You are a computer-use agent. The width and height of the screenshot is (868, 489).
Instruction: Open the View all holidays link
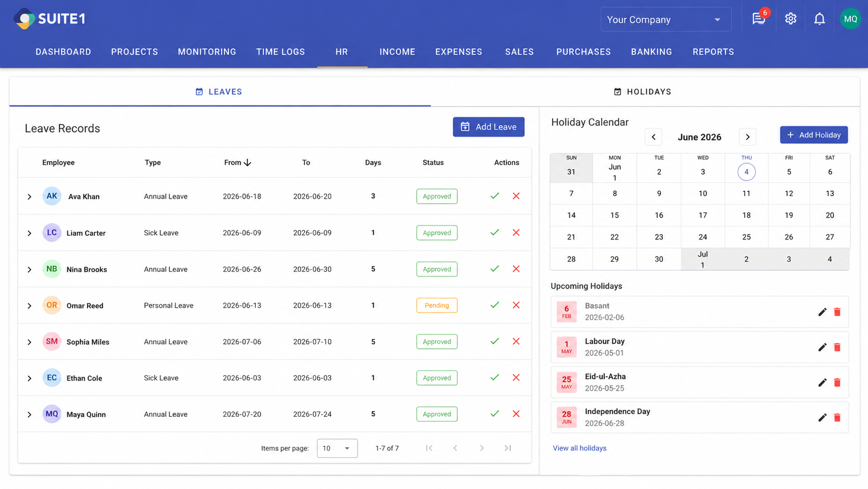579,448
